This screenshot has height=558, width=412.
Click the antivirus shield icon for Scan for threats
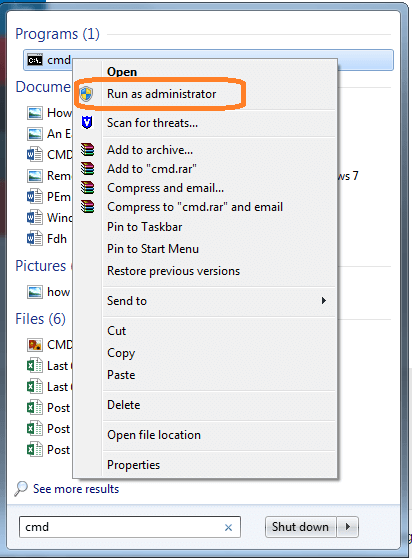pos(87,123)
